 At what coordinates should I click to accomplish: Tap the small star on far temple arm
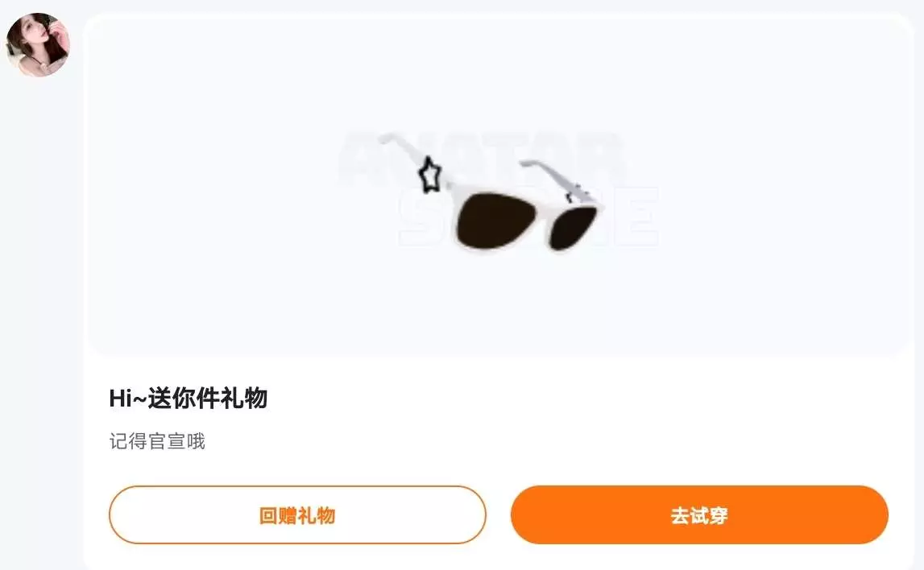[575, 193]
